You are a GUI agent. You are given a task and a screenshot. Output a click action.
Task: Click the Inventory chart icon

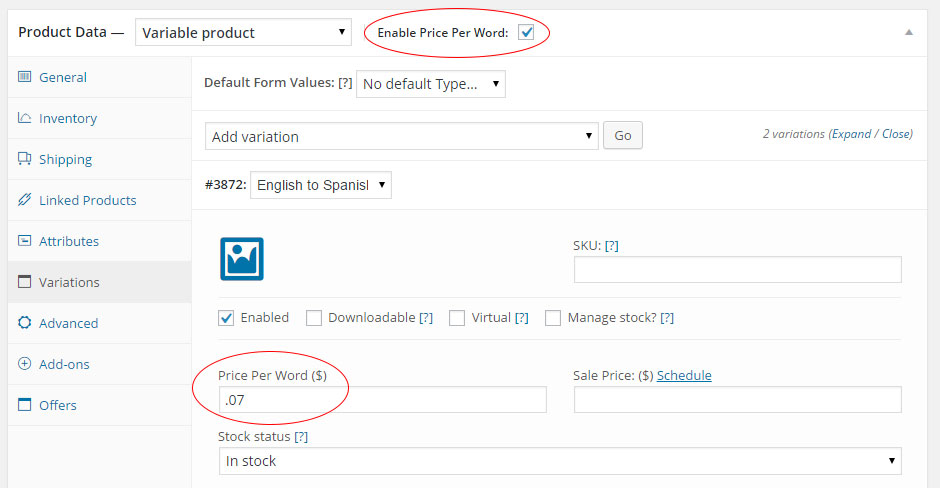25,118
